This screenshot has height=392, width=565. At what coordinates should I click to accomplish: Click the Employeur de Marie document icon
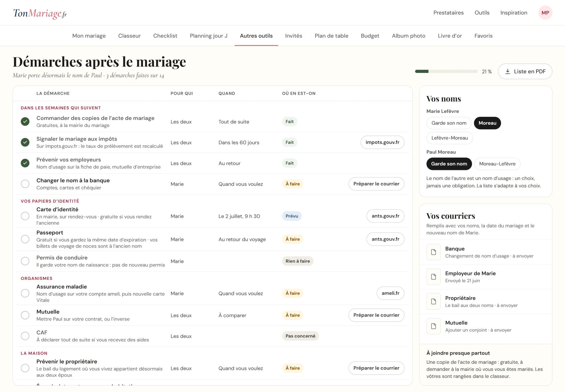pos(433,277)
